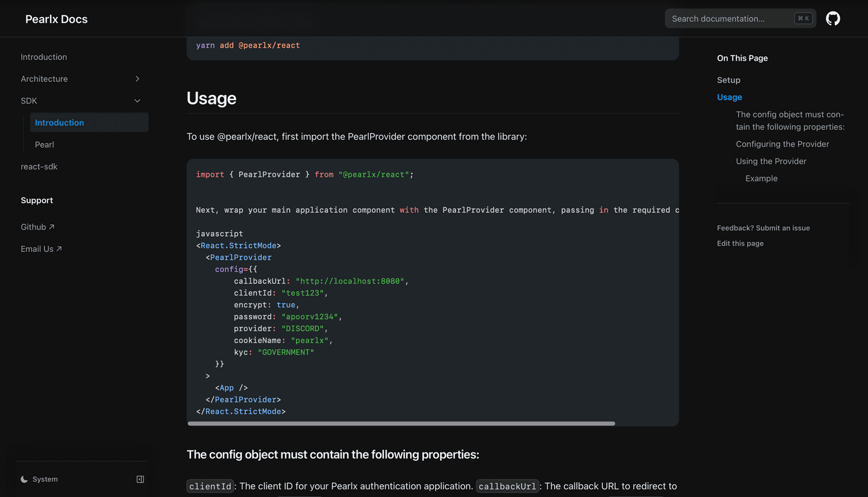Go to Pearlx Docs home logo
This screenshot has width=868, height=497.
[57, 19]
